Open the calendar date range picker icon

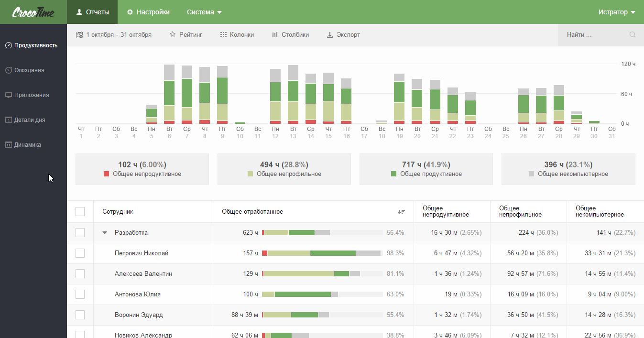[79, 35]
